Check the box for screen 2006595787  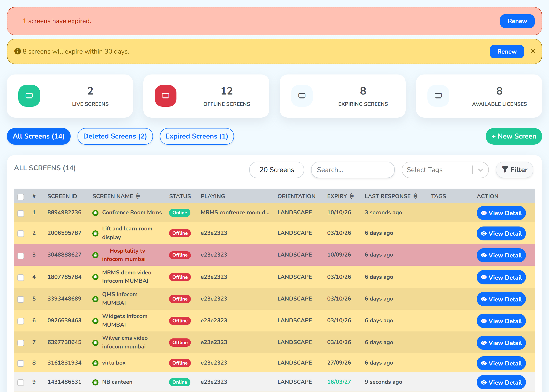[x=21, y=234]
